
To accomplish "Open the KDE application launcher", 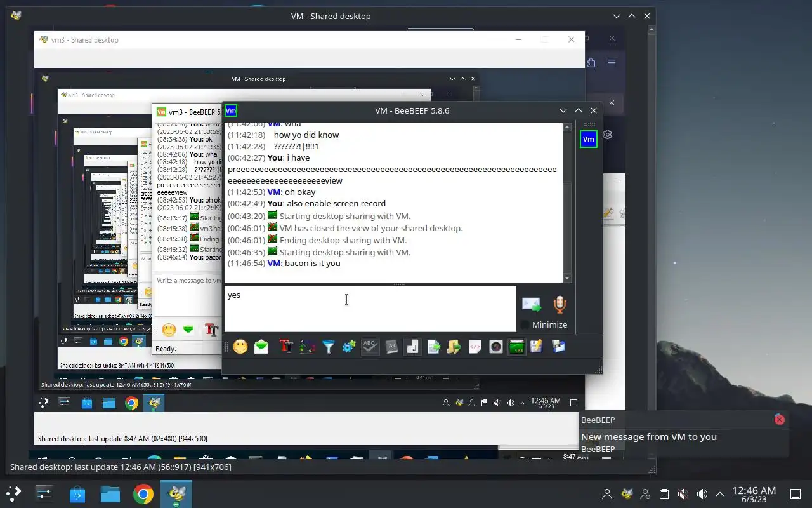I will pos(14,493).
